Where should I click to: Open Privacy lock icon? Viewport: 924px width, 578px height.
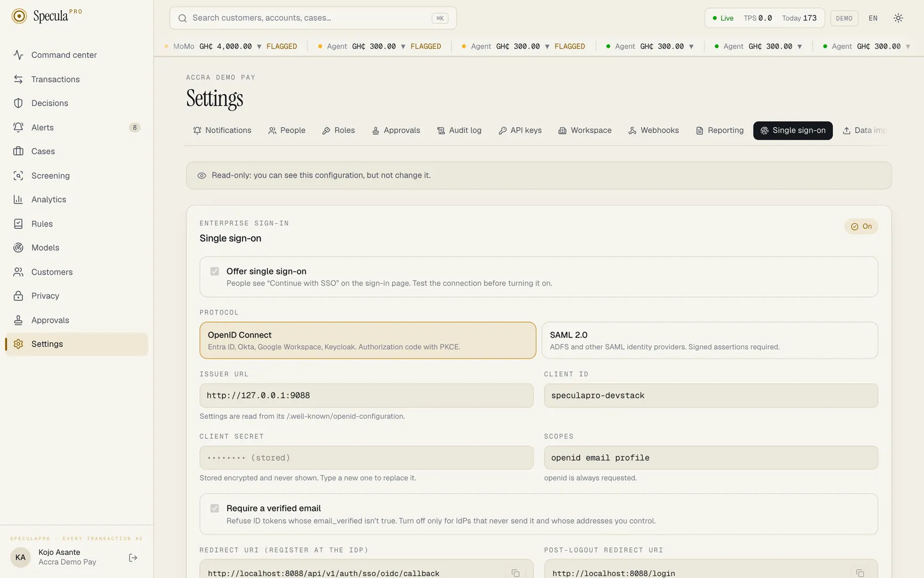point(18,296)
